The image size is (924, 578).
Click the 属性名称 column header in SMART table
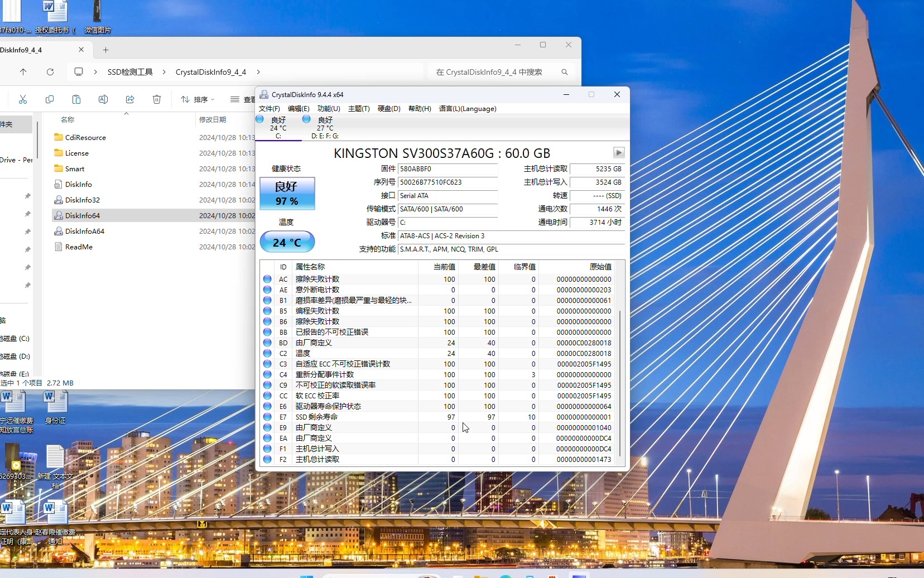coord(310,267)
